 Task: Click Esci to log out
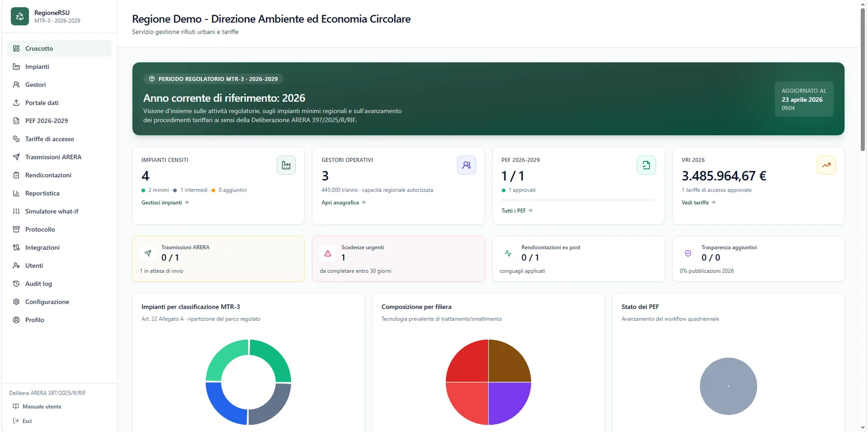[x=22, y=421]
